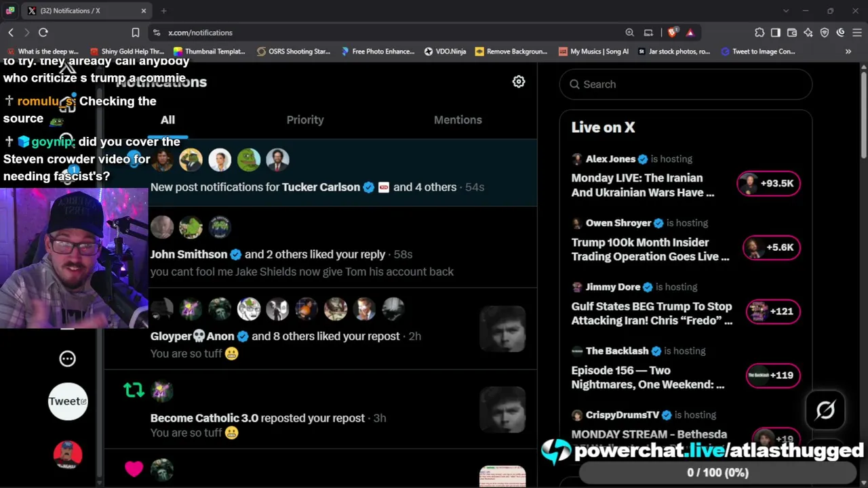
Task: Join Owen Shroyer stream via +5.6K badge
Action: click(x=771, y=247)
